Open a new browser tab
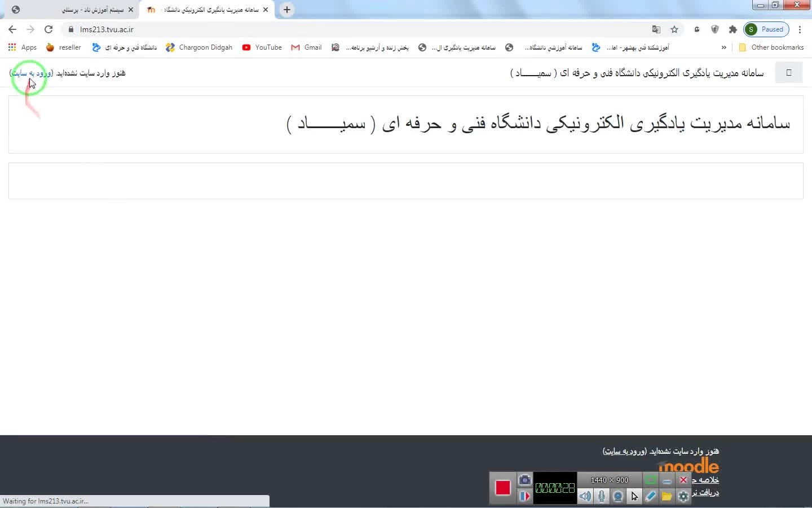 [x=287, y=10]
